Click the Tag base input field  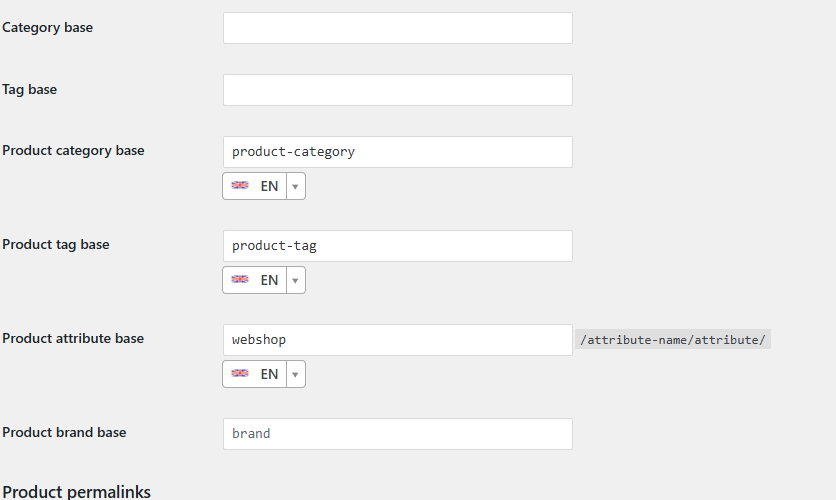pyautogui.click(x=398, y=90)
